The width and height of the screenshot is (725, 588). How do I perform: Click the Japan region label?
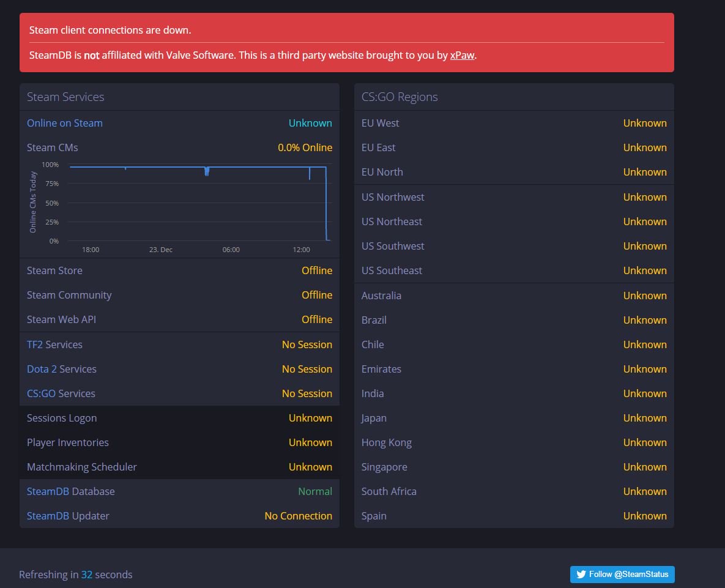[374, 418]
